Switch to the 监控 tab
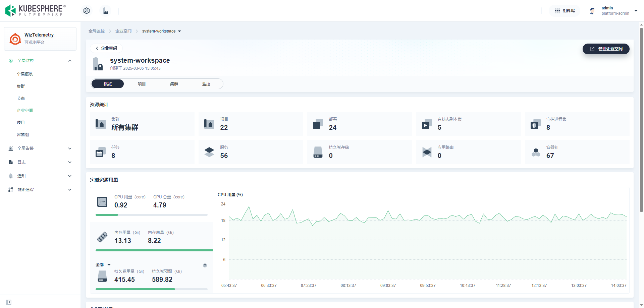The image size is (644, 308). coord(206,84)
